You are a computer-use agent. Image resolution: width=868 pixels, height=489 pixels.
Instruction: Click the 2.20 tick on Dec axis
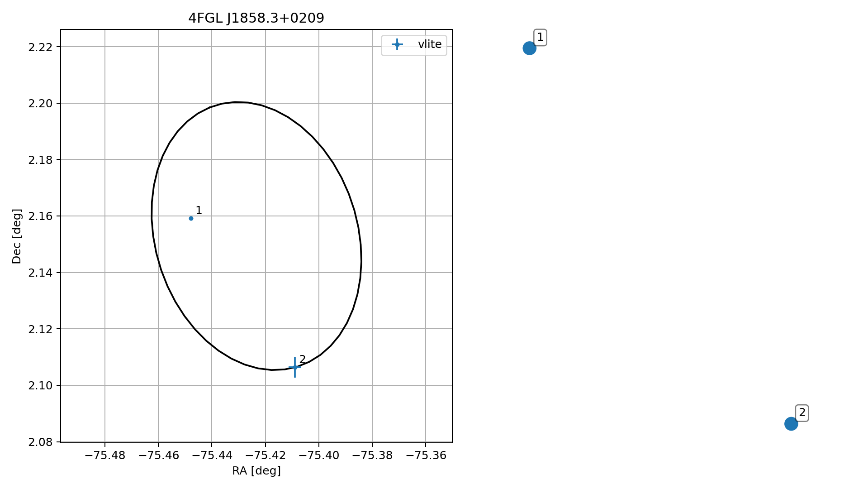click(41, 103)
